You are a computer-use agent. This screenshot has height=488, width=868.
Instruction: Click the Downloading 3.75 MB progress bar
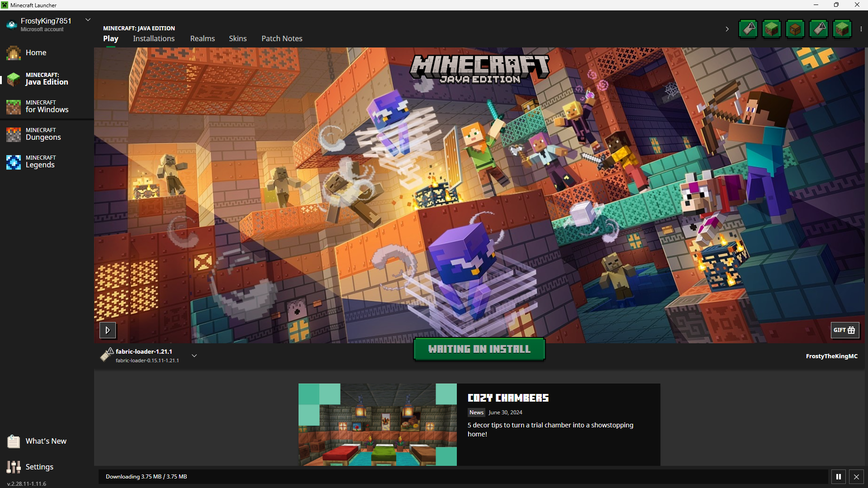pos(463,477)
